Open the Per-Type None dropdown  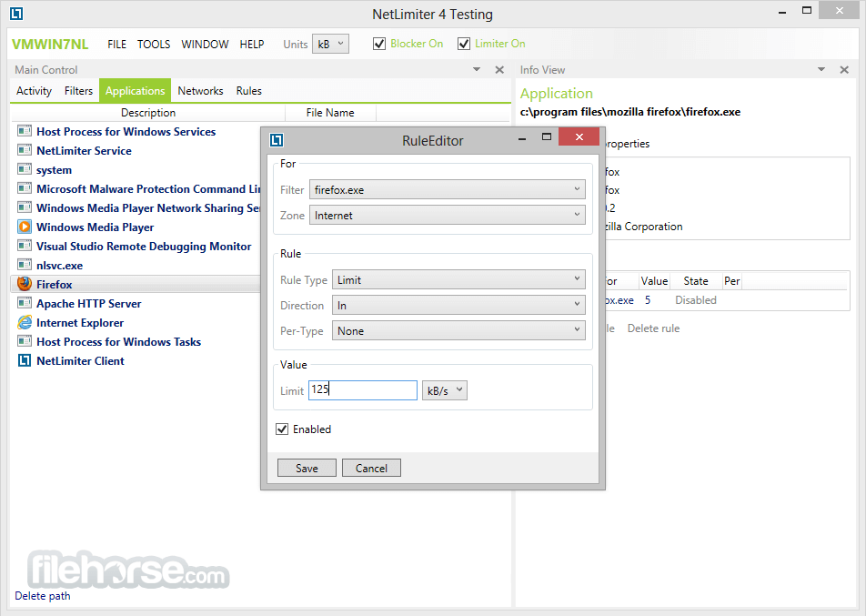pyautogui.click(x=458, y=330)
